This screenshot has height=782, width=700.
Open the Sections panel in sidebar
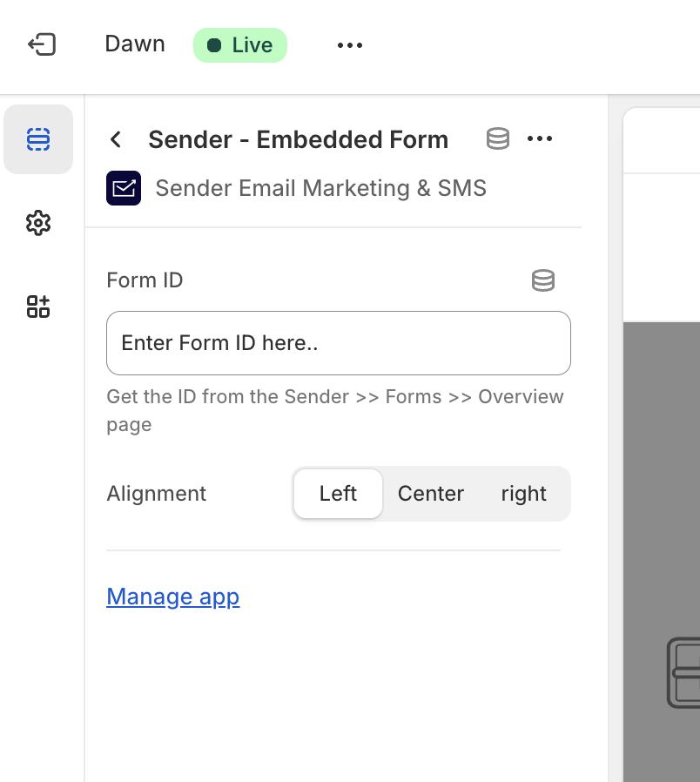point(38,139)
